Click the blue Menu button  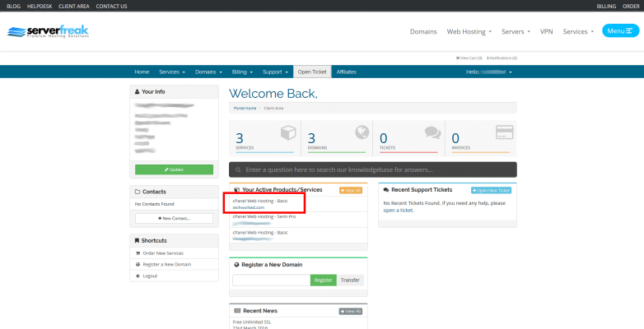[x=621, y=30]
